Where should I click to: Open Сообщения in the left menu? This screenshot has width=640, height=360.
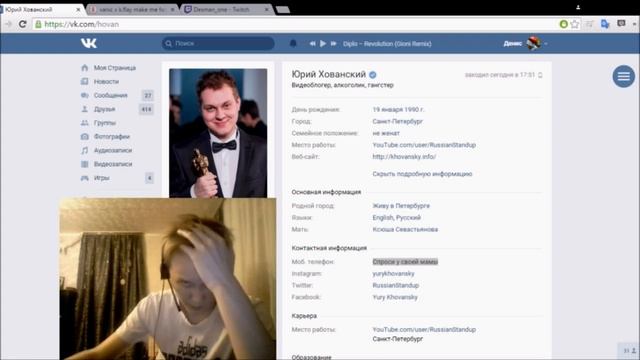111,96
